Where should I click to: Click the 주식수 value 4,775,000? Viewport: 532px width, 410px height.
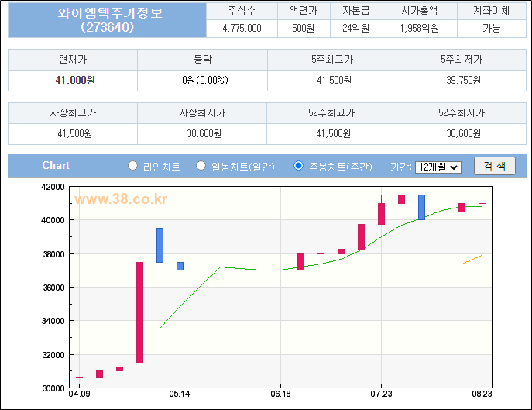point(242,28)
